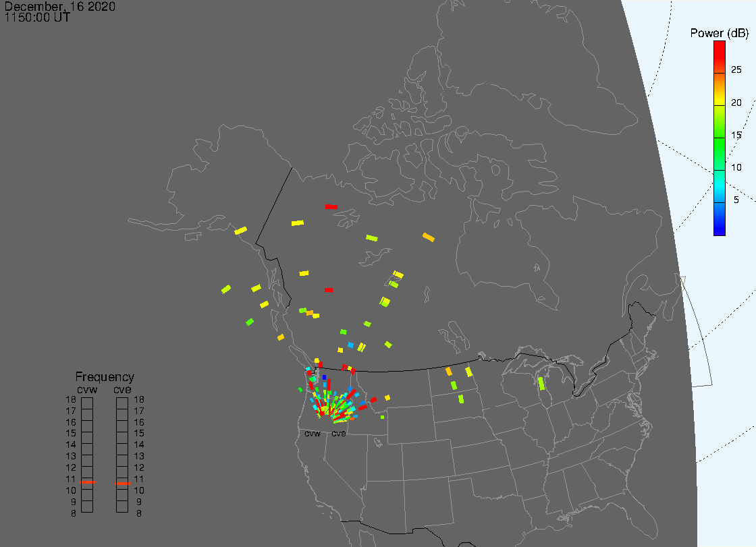The width and height of the screenshot is (756, 547).
Task: Click the top cell of cve frequency column
Action: (x=122, y=403)
